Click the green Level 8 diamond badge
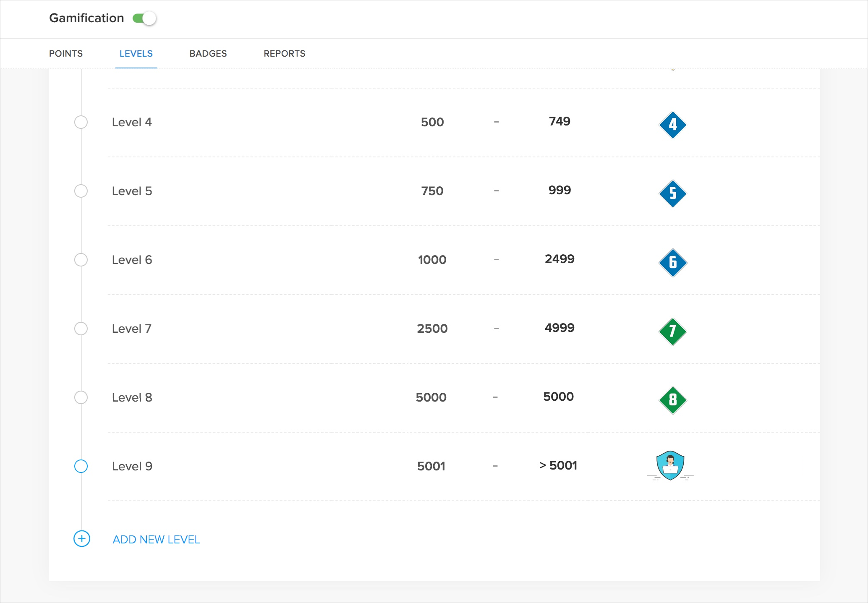Image resolution: width=868 pixels, height=603 pixels. coord(672,400)
